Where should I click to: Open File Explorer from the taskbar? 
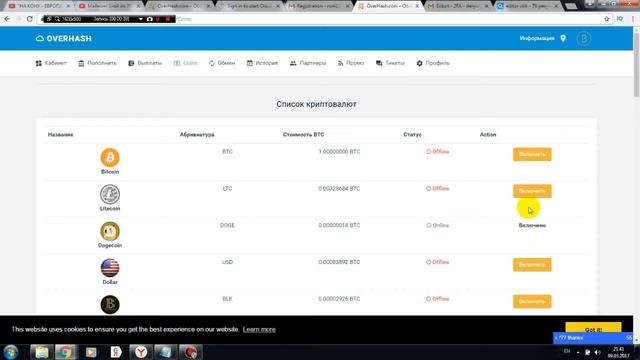pyautogui.click(x=42, y=352)
